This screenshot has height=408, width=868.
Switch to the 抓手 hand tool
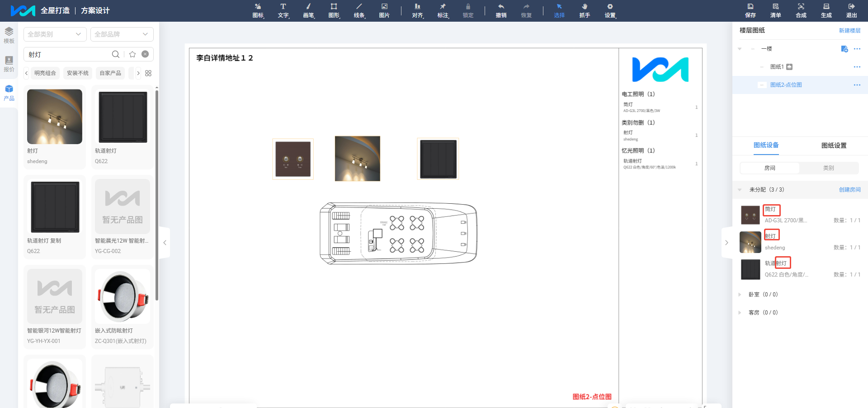(x=585, y=10)
